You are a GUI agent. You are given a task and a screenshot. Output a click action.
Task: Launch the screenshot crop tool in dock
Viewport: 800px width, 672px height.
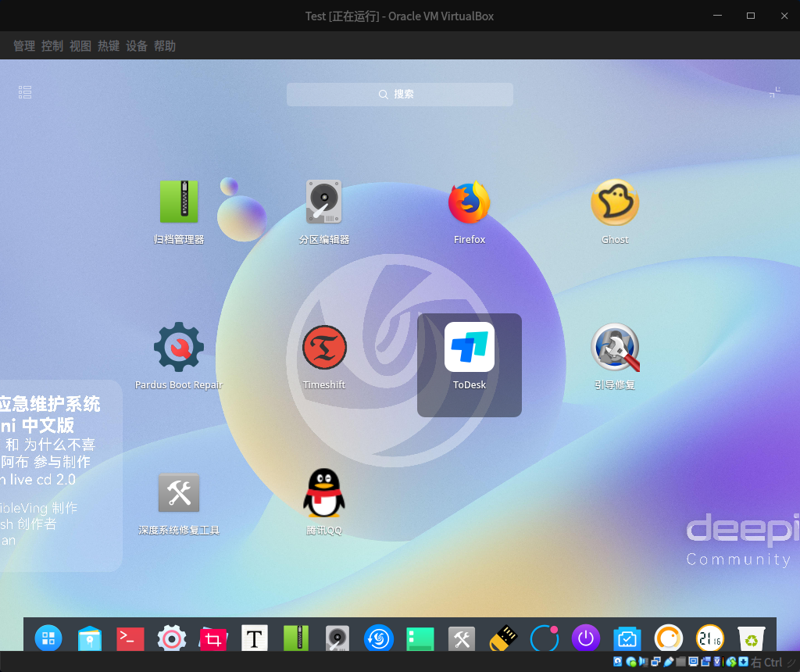pyautogui.click(x=213, y=638)
